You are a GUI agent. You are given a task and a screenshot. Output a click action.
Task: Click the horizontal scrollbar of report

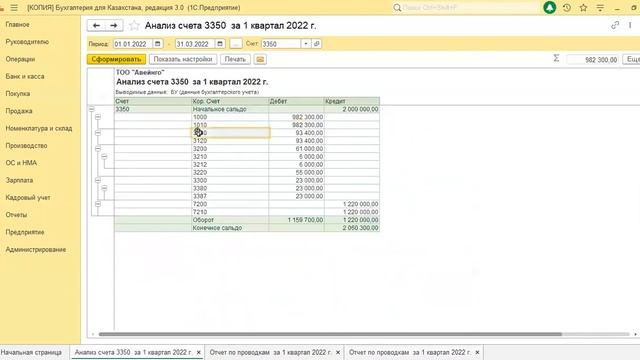click(330, 334)
